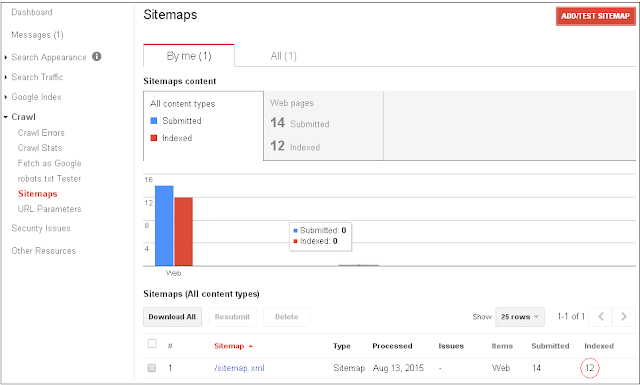This screenshot has width=640, height=385.
Task: Click the red Indexed bar in chart
Action: tap(183, 231)
